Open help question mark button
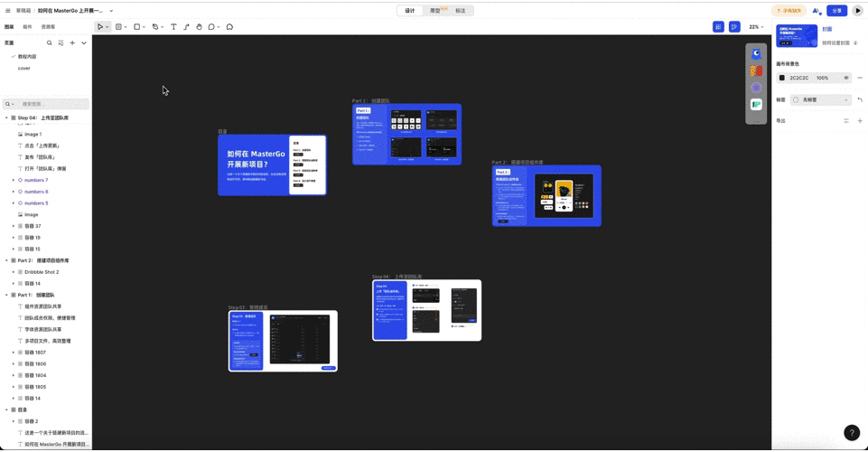The image size is (868, 452). click(852, 432)
